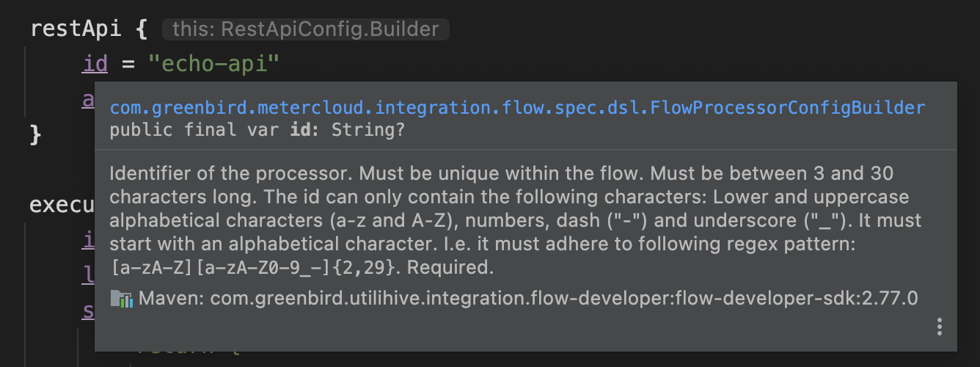Click the Maven library icon
This screenshot has height=367, width=980.
pos(121,299)
